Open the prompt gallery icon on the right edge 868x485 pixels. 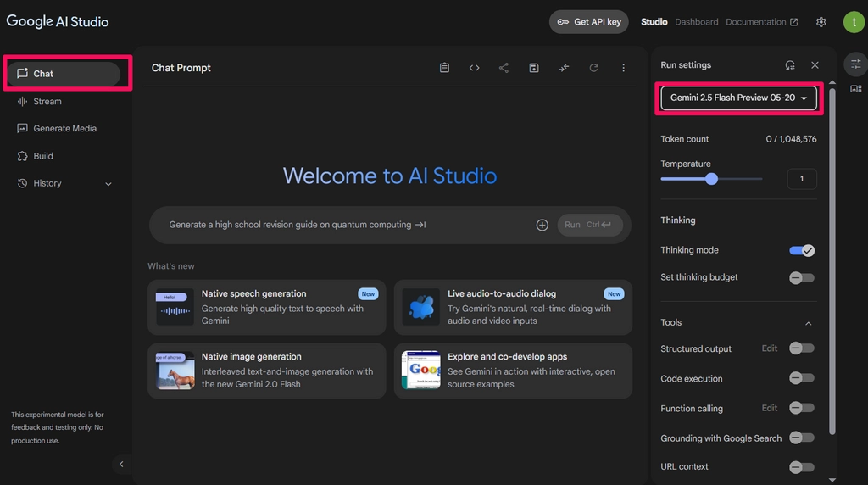(x=856, y=88)
